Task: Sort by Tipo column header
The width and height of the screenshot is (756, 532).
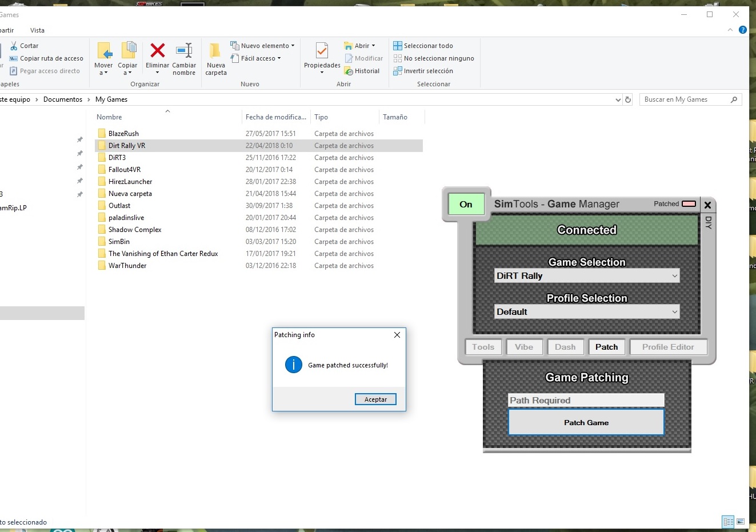Action: pyautogui.click(x=321, y=117)
